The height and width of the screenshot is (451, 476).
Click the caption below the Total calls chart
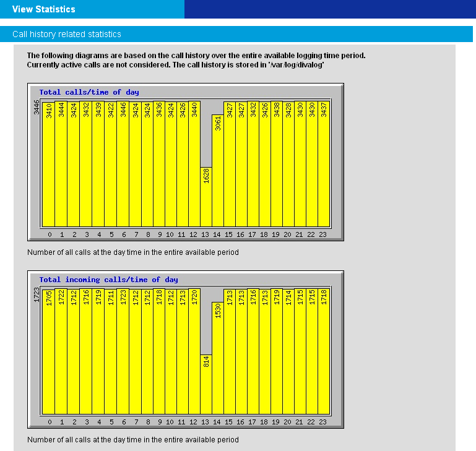coord(132,252)
